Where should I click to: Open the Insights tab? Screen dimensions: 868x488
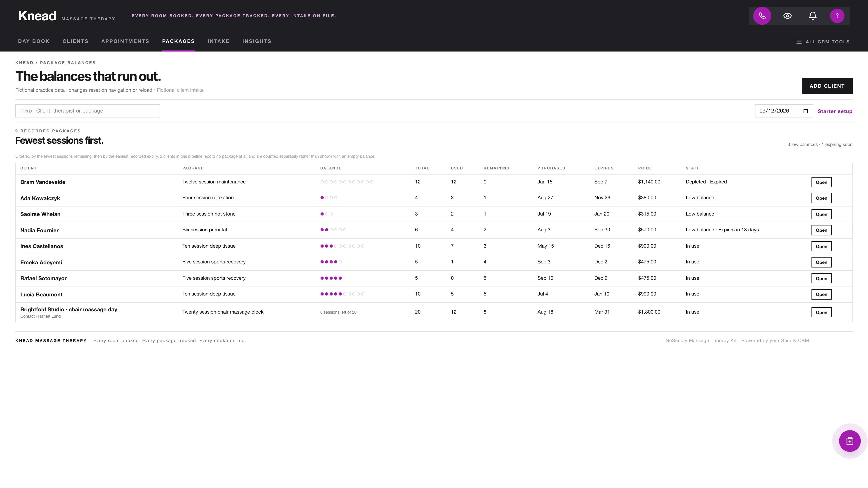point(257,41)
